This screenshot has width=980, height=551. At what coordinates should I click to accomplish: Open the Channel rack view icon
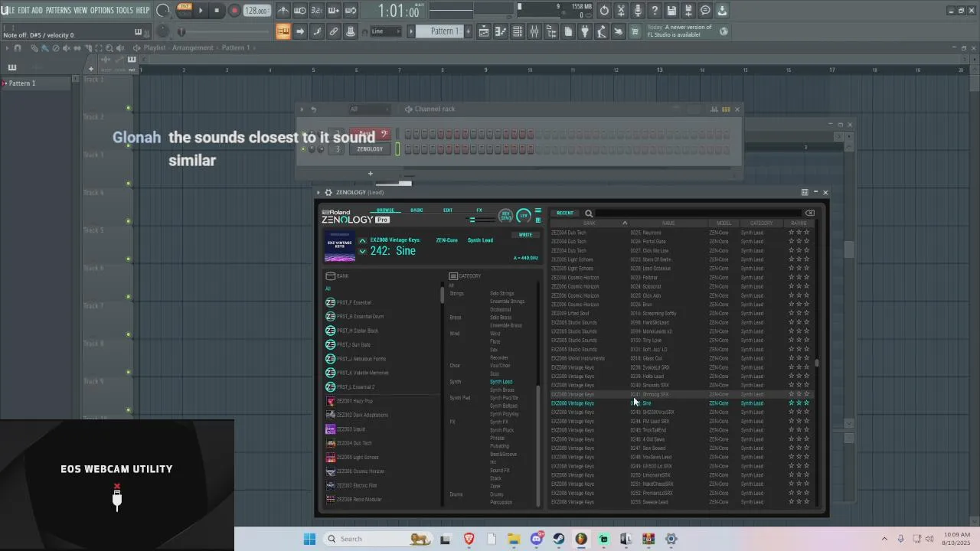(518, 31)
